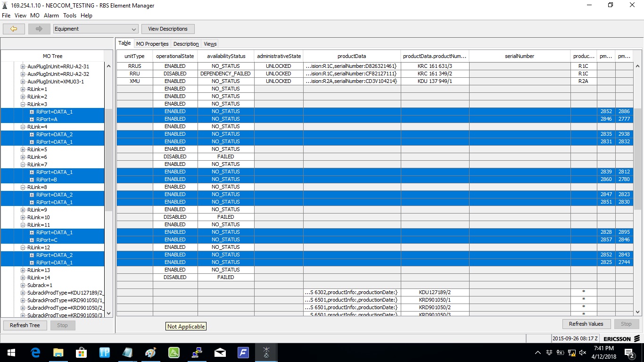Image resolution: width=644 pixels, height=362 pixels.
Task: Open the Action Center notification icon
Action: pos(629,353)
